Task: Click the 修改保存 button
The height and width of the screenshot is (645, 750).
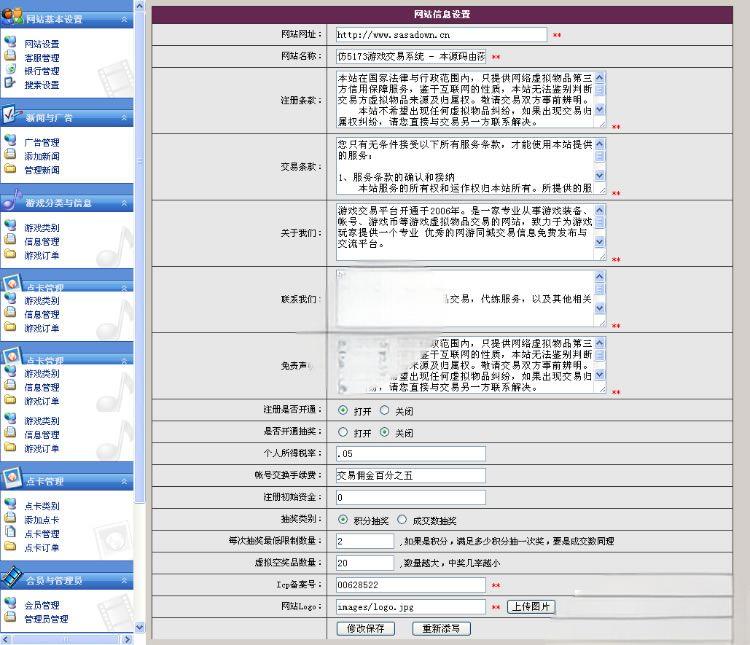Action: [x=366, y=629]
